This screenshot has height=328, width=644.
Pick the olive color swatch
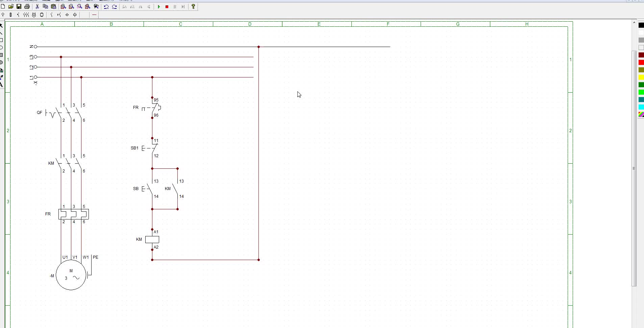click(x=641, y=70)
